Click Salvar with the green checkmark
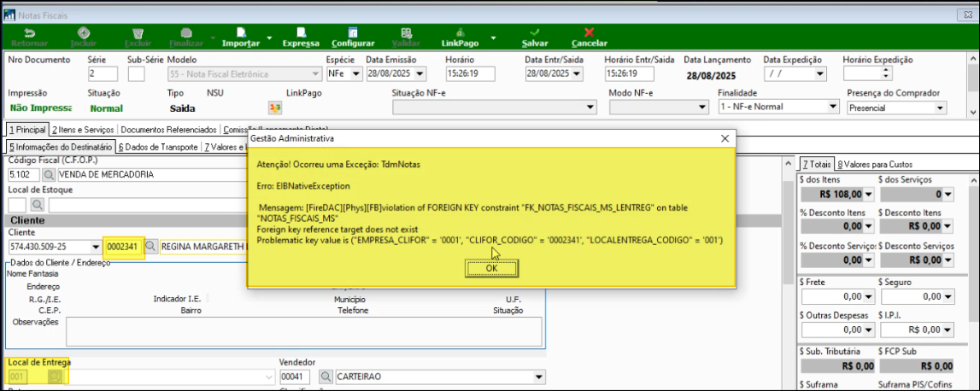Image resolution: width=980 pixels, height=391 pixels. pyautogui.click(x=535, y=38)
